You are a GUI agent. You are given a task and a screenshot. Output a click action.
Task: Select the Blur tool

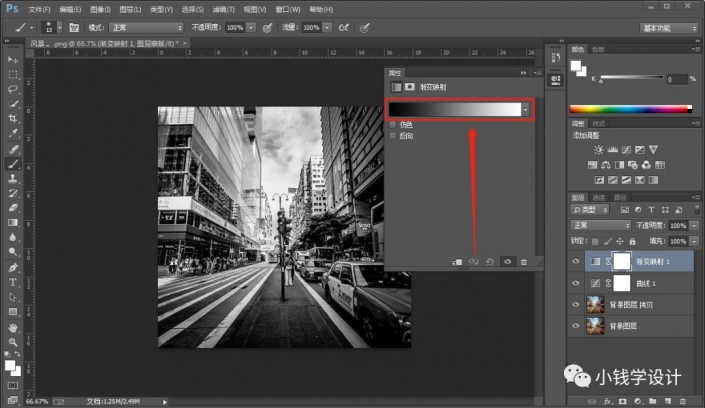pyautogui.click(x=13, y=238)
